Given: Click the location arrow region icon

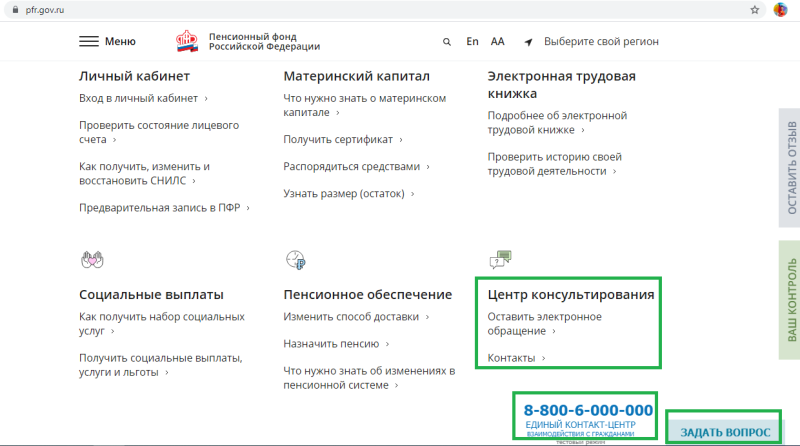Looking at the screenshot, I should click(x=529, y=42).
